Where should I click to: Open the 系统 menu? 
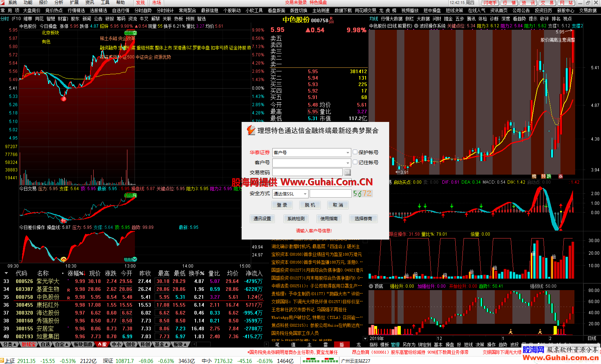coord(13,3)
